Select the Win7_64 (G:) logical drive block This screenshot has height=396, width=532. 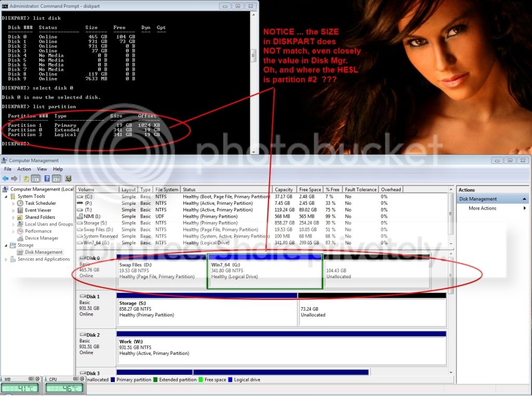[265, 271]
